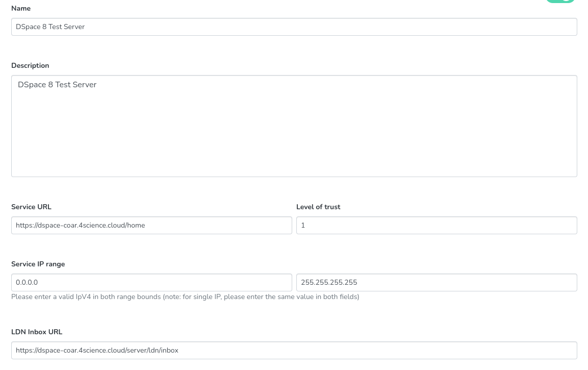Click the "Service URL" label
Viewport: 588px width, 370px height.
coord(31,207)
